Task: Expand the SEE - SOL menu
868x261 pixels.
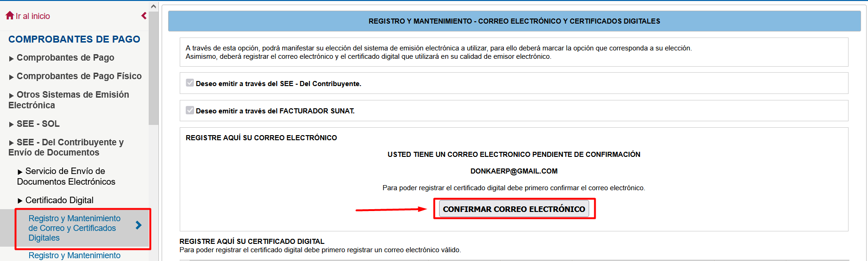Action: click(38, 124)
